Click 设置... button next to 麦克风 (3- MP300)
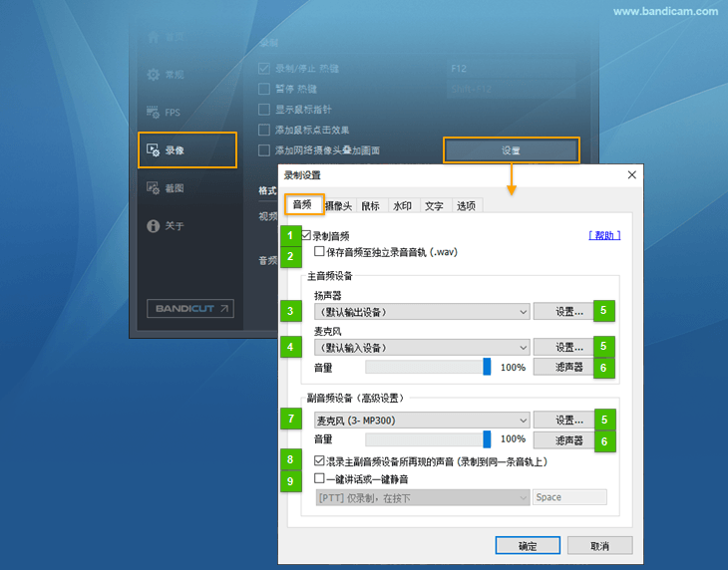This screenshot has height=570, width=728. coord(564,421)
